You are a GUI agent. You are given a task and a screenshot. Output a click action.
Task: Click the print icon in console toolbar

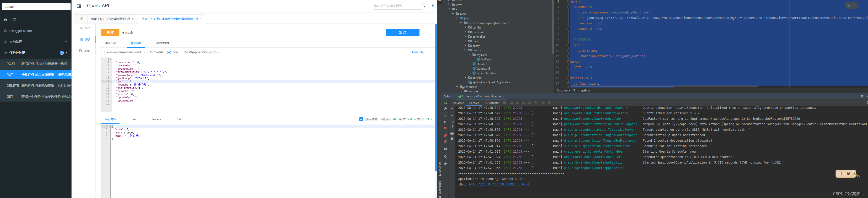click(452, 133)
